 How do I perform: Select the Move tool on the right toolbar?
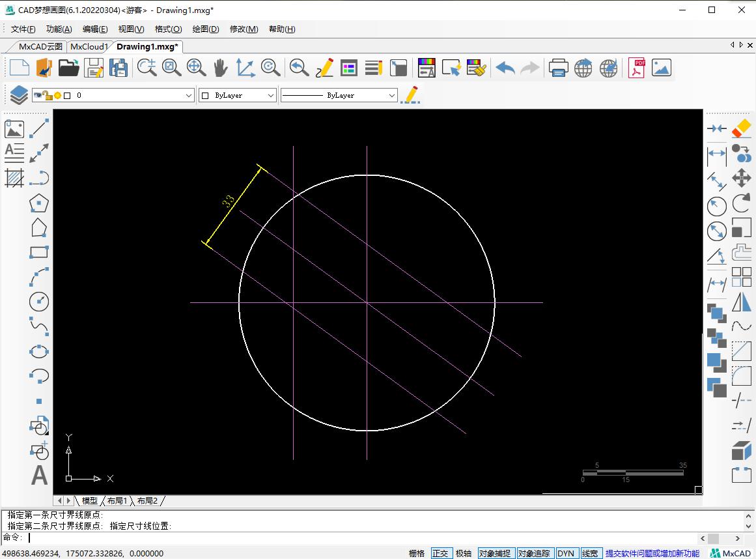[742, 178]
